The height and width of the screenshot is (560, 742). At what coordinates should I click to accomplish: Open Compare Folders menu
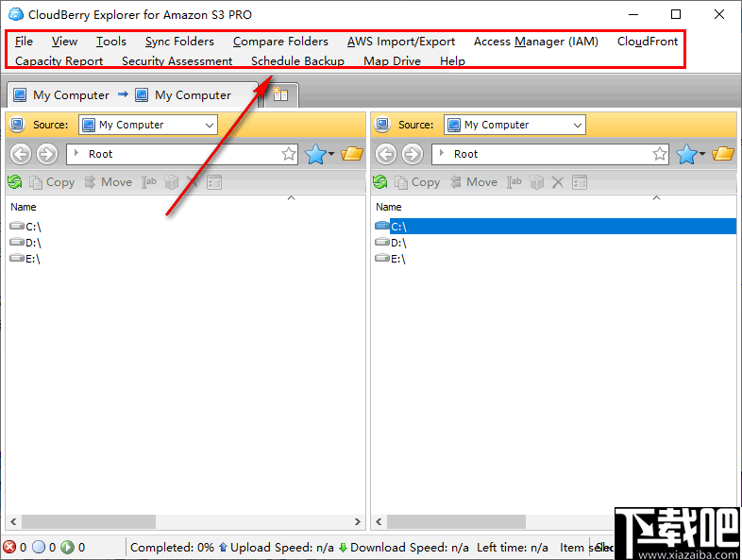pyautogui.click(x=280, y=42)
